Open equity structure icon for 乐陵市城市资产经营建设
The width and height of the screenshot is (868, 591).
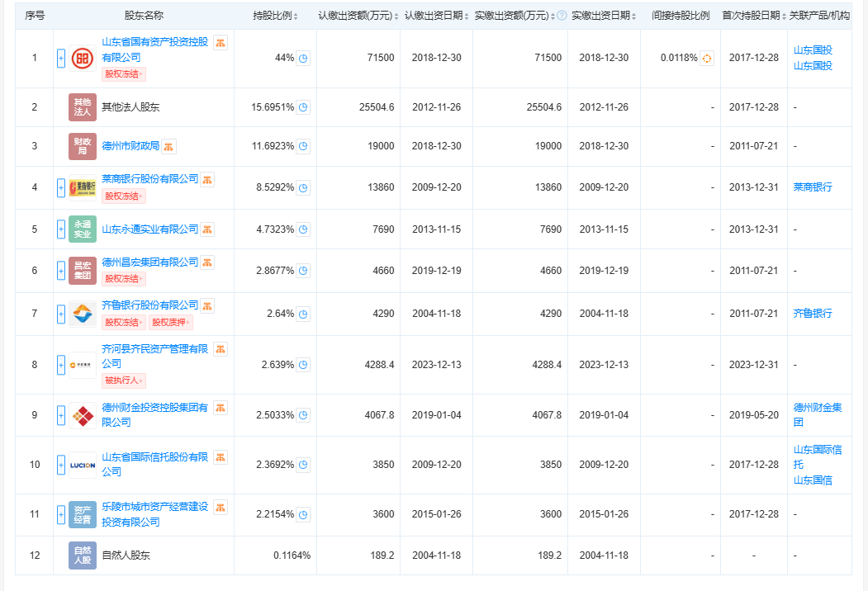point(221,508)
